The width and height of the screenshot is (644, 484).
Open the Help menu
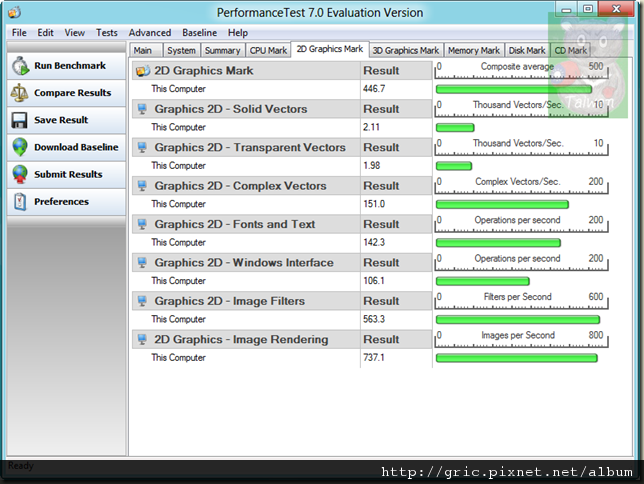pos(238,33)
